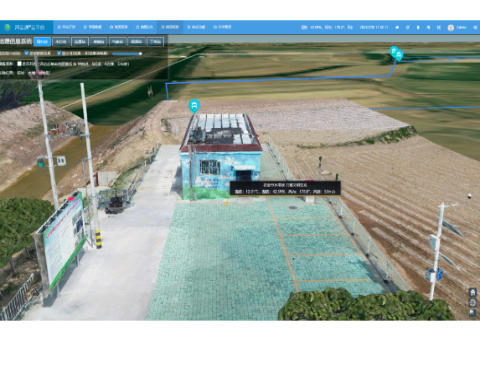Uncheck the checkbox beside the opacity slider
Viewport: 480px width, 375px height.
[59, 53]
